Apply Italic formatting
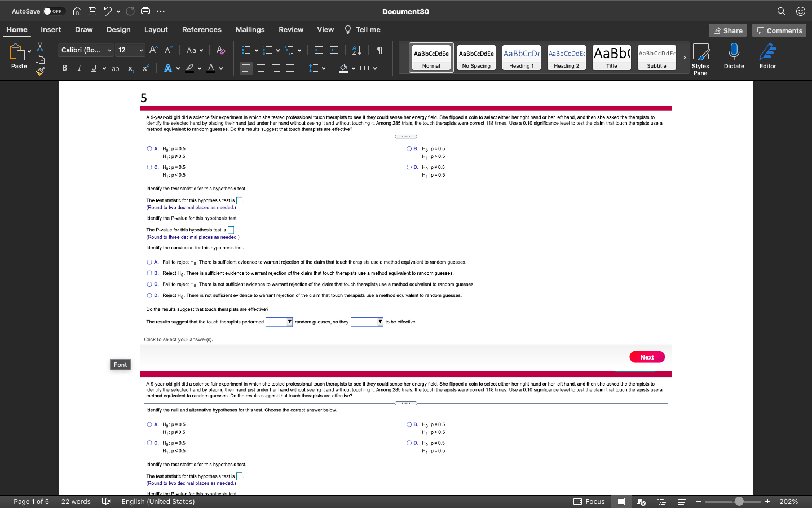This screenshot has height=508, width=812. [x=79, y=68]
